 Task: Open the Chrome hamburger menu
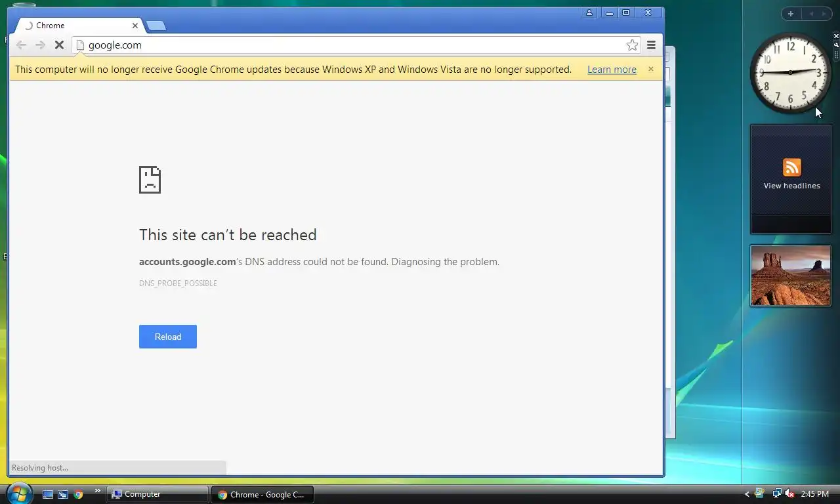coord(651,45)
